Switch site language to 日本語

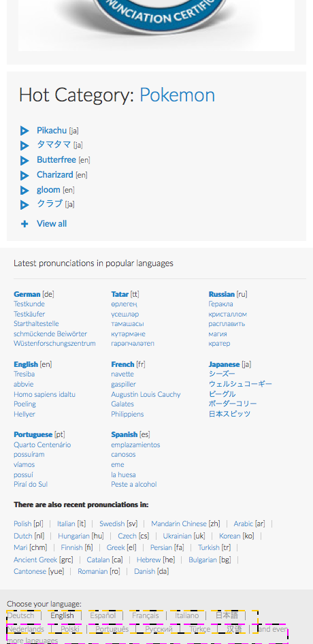click(x=227, y=615)
